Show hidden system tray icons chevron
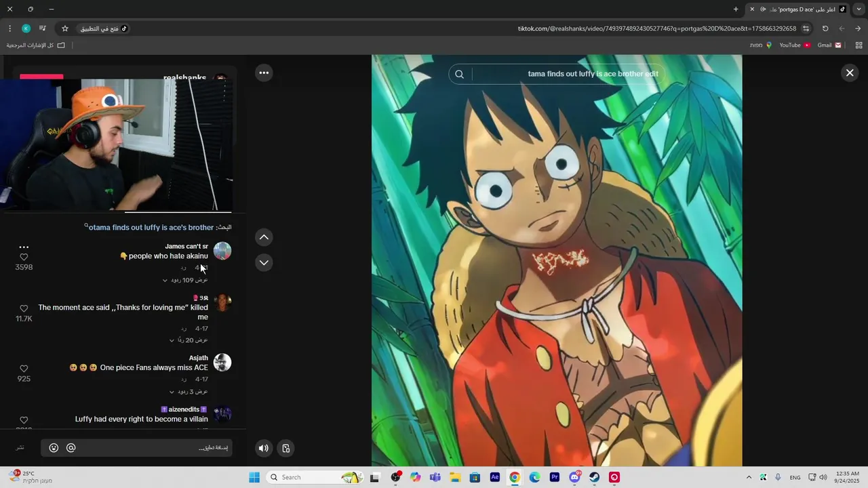 click(x=749, y=477)
